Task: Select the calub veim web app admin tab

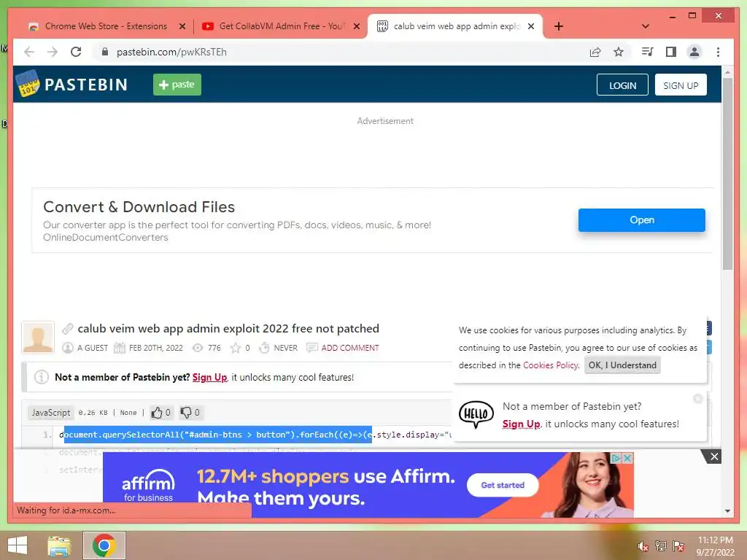Action: pos(457,26)
